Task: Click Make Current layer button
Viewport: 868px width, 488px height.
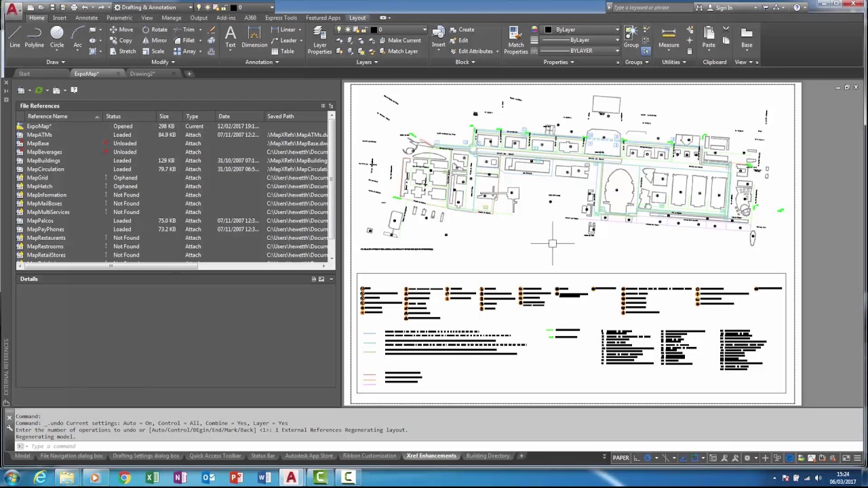Action: 401,41
